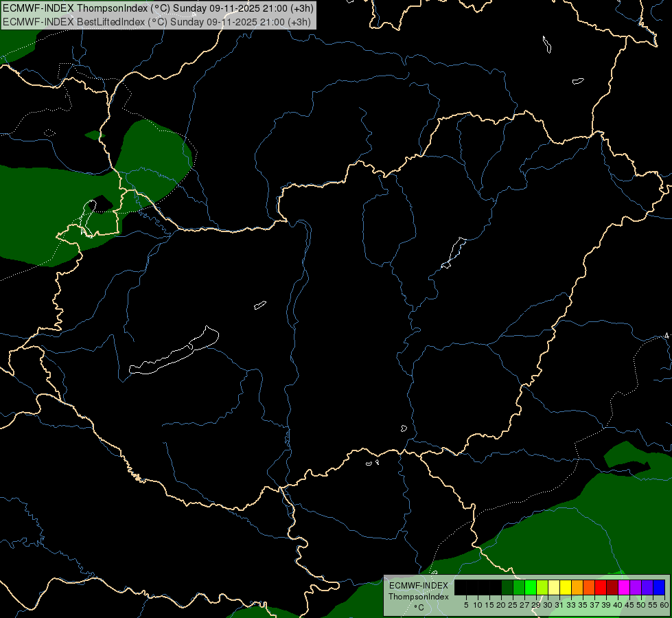Click the ECMWF-INDEX legend caption text
This screenshot has width=672, height=618.
tap(419, 586)
